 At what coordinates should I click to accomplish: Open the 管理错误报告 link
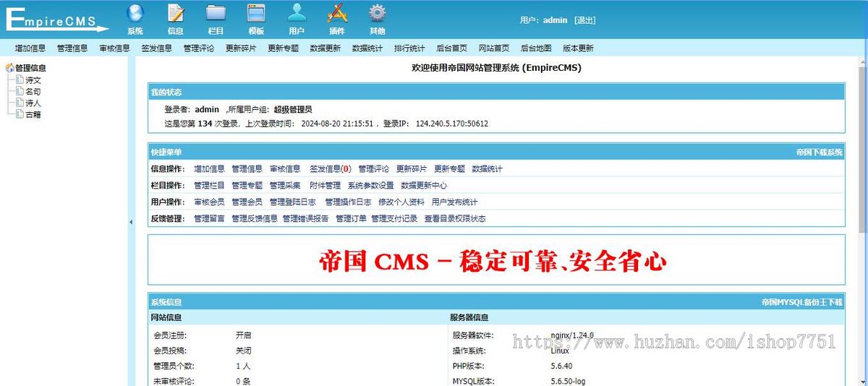pyautogui.click(x=305, y=219)
